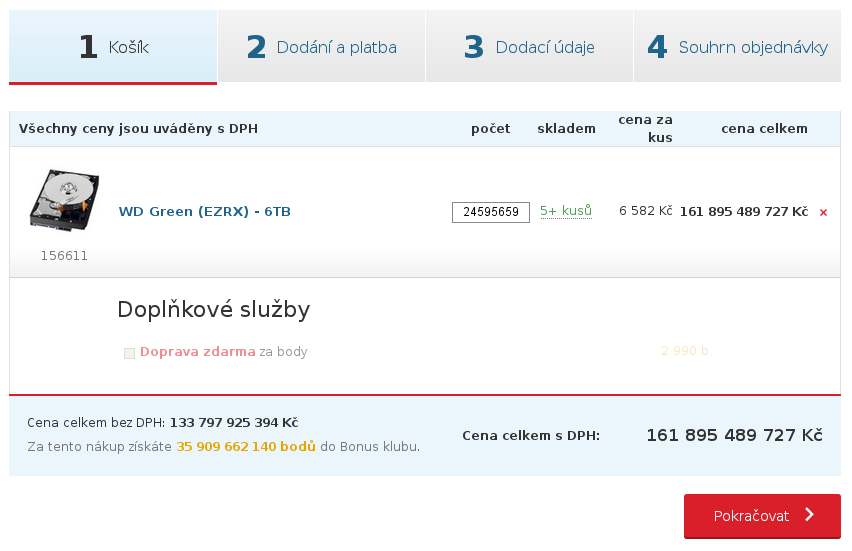Focus the quantity field showing 24595659
This screenshot has height=551, width=852.
coord(491,212)
